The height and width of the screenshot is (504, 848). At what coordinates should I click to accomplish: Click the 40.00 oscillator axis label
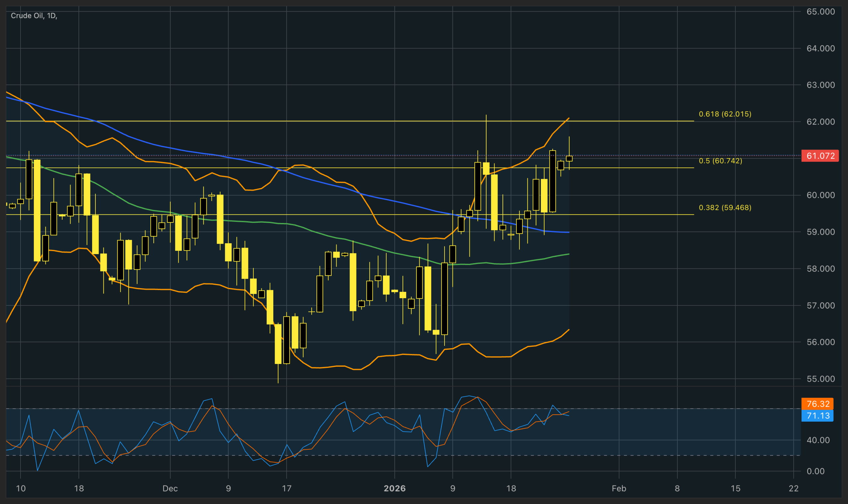[818, 440]
